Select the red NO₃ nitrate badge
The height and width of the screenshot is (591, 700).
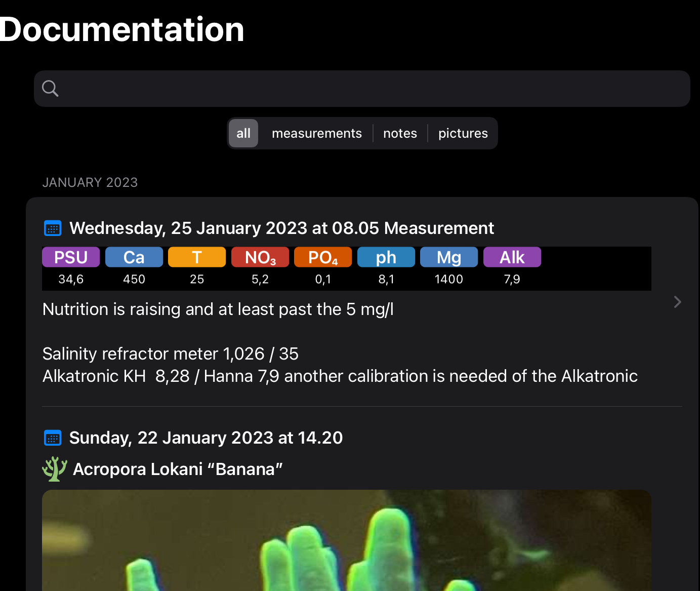[x=260, y=257]
